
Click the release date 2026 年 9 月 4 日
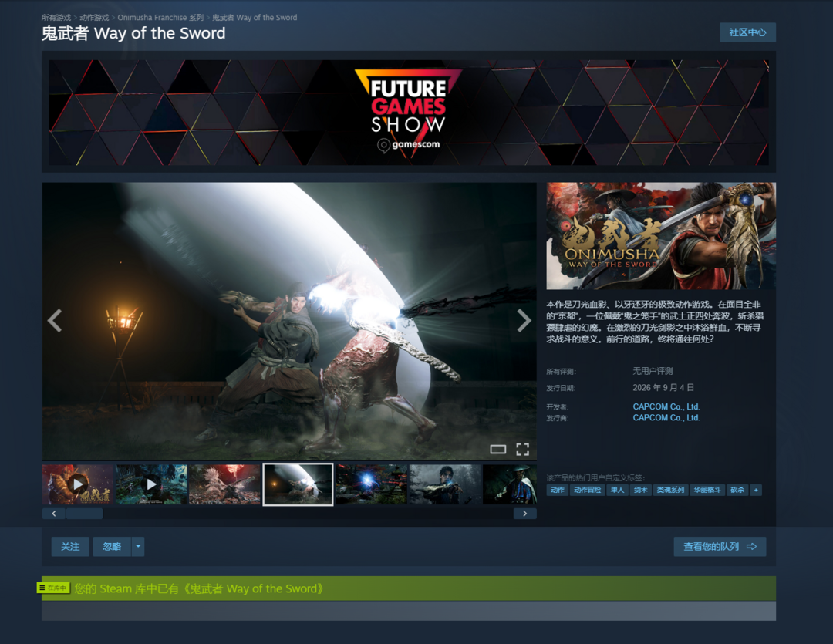(663, 387)
